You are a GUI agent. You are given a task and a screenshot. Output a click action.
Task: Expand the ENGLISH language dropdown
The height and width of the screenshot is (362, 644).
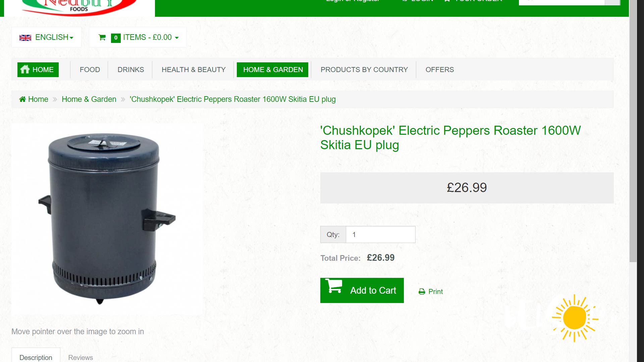click(47, 37)
